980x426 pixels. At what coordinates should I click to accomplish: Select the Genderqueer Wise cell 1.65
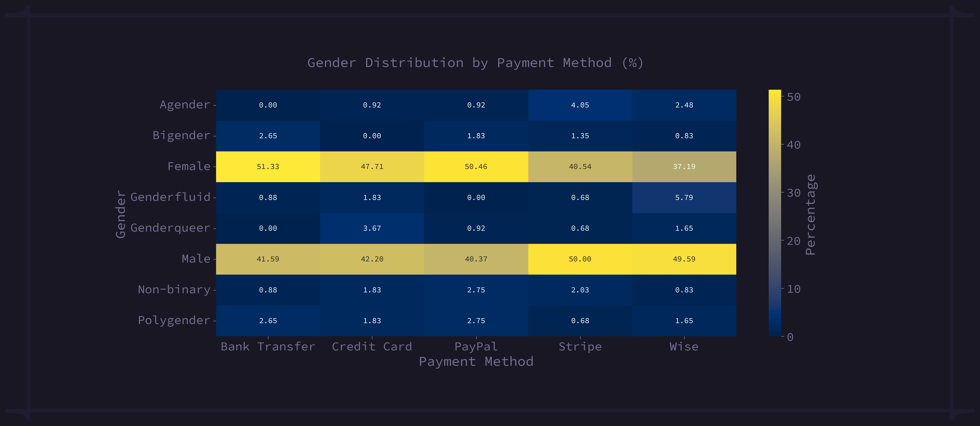click(x=684, y=228)
